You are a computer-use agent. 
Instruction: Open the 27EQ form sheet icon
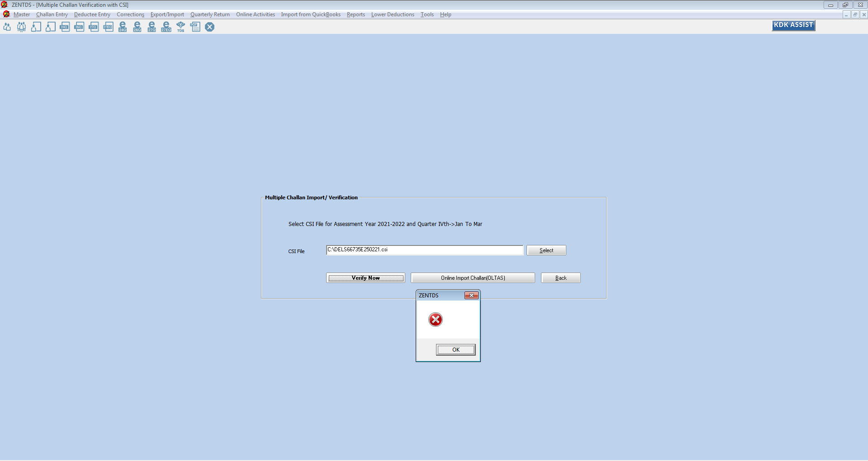click(108, 27)
